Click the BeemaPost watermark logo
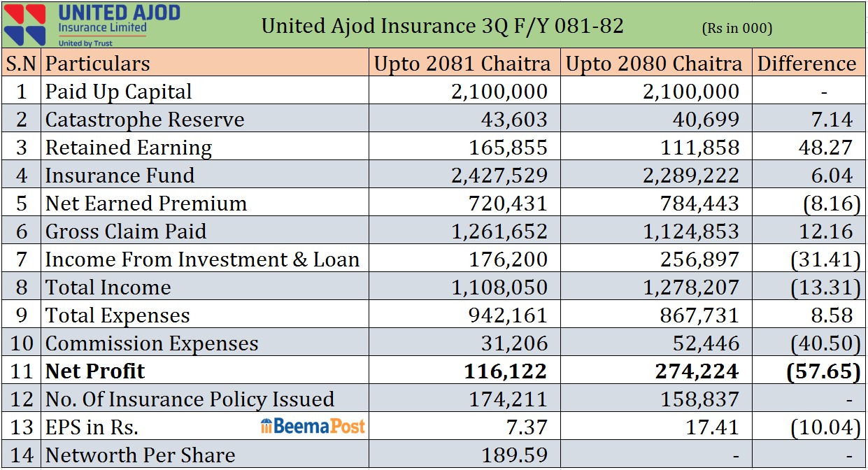The width and height of the screenshot is (868, 470). pyautogui.click(x=313, y=426)
